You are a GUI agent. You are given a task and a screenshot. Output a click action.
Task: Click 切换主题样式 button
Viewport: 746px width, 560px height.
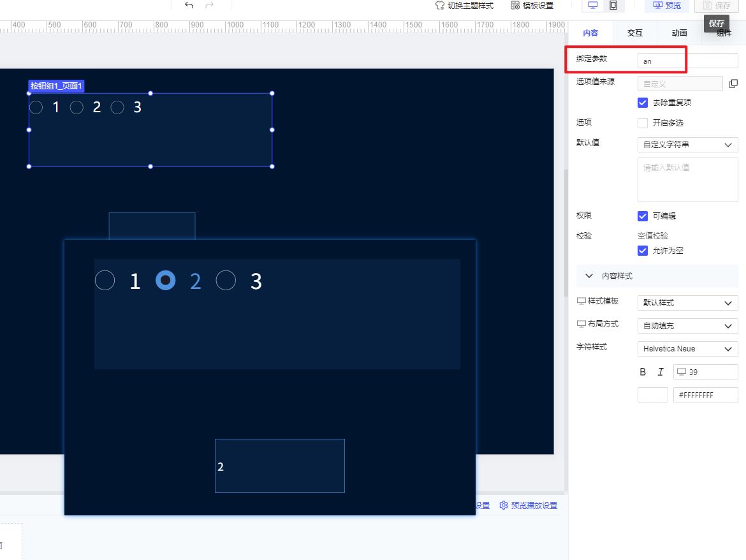coord(464,5)
